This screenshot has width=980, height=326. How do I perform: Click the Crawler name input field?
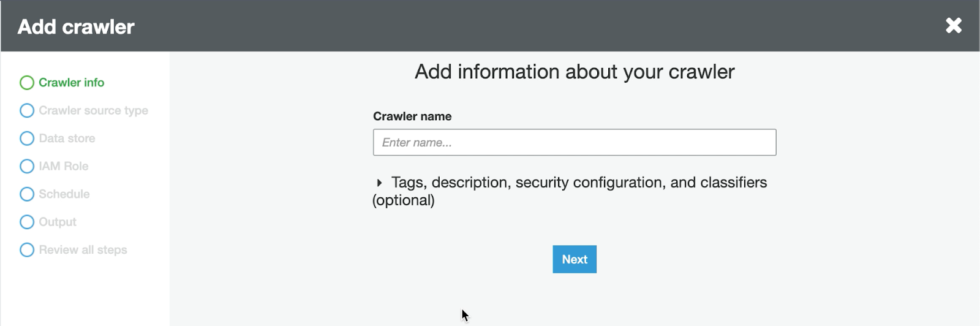[x=575, y=142]
